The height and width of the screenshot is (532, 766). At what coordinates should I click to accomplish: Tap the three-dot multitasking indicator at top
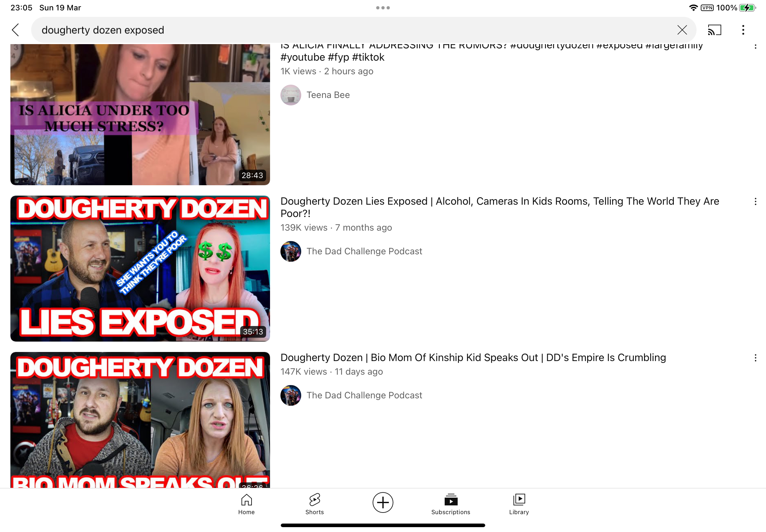click(x=383, y=8)
